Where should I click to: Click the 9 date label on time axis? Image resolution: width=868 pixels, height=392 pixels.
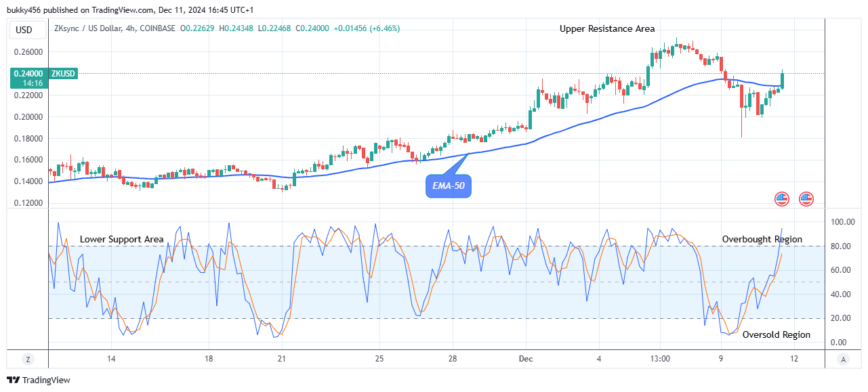coord(721,358)
